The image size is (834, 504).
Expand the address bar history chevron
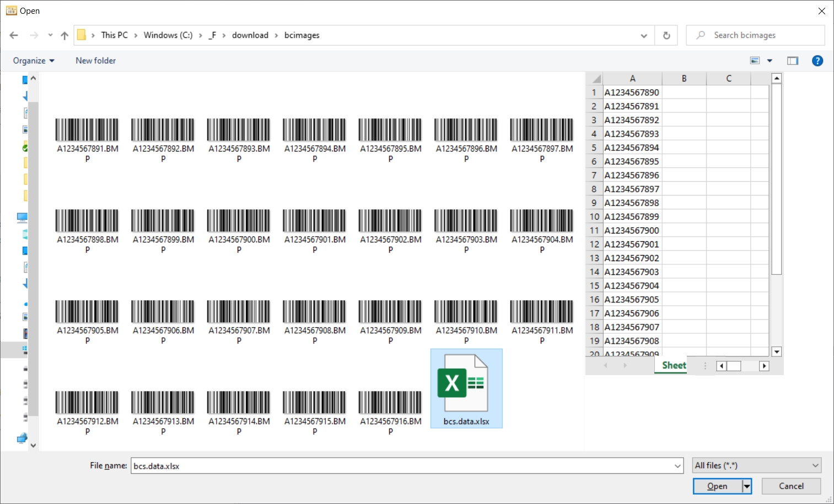click(x=643, y=35)
